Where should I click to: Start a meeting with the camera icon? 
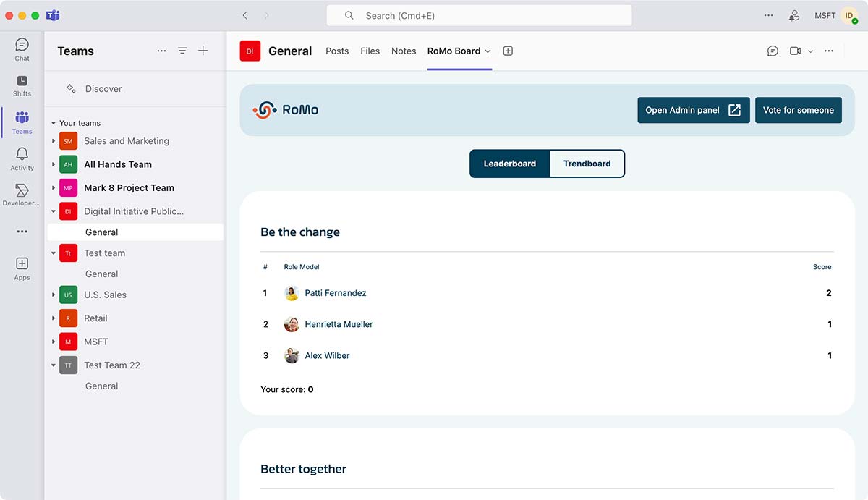pos(796,51)
